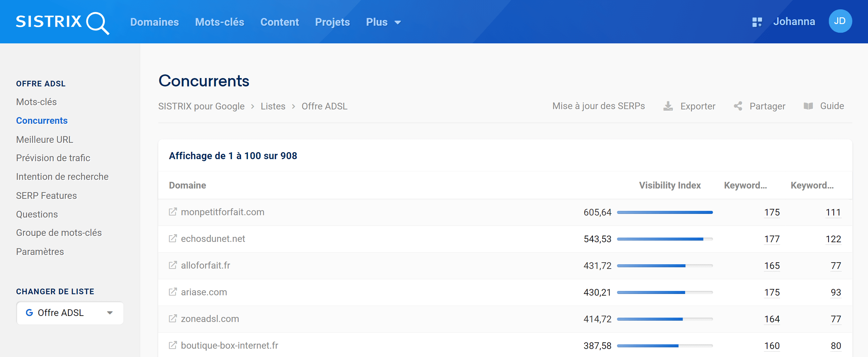Click the alloforfait.fr visibility bar

pos(664,265)
